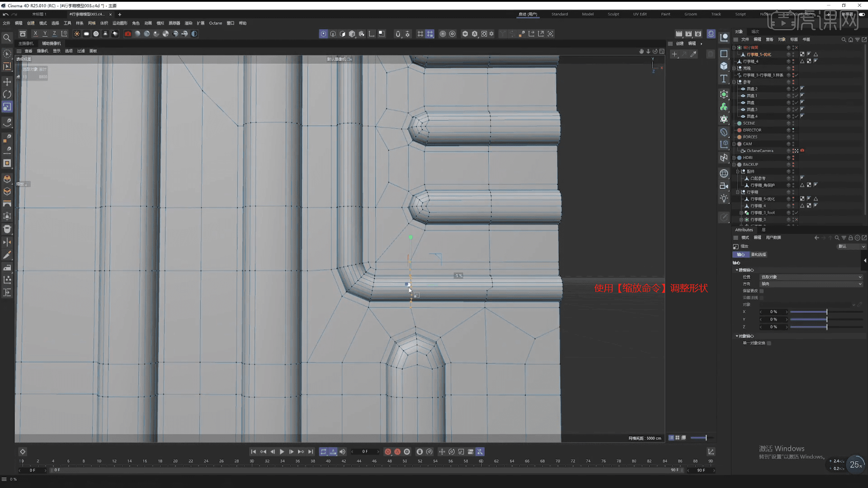Click the globe Environment icon in palette

tap(724, 174)
